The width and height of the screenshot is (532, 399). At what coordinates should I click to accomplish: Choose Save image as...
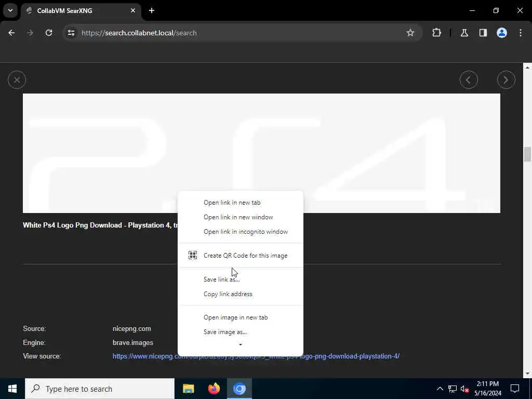pos(240,332)
